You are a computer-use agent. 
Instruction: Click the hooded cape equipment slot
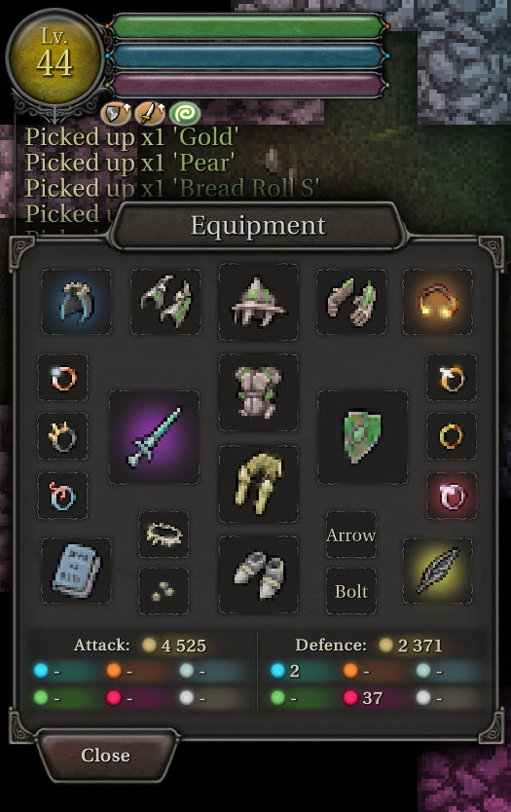pos(76,302)
